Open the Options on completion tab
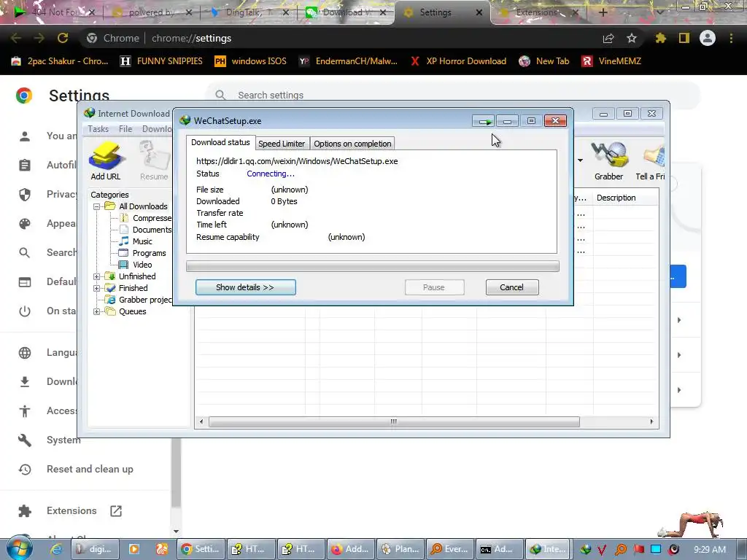The width and height of the screenshot is (747, 560). (x=352, y=144)
